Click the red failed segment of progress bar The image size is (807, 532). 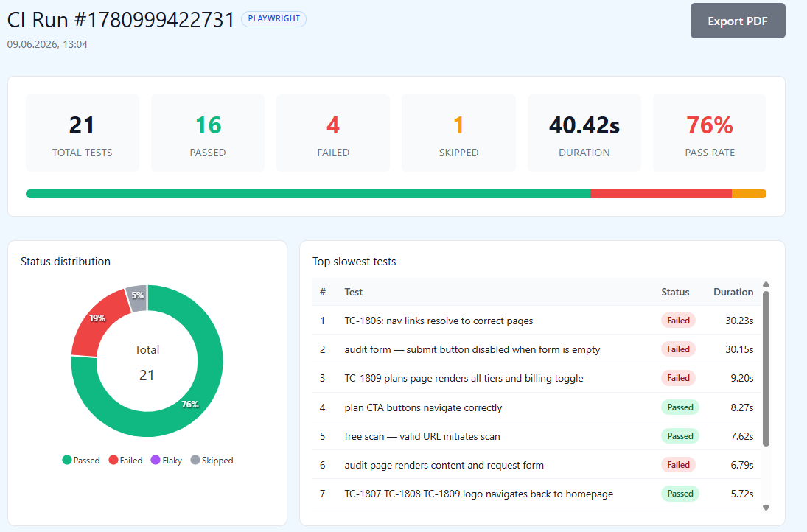(661, 194)
